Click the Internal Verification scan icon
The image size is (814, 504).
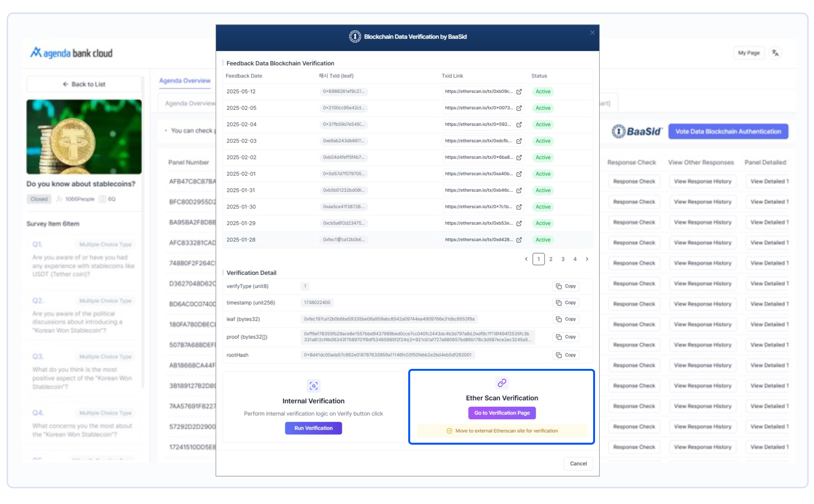313,386
